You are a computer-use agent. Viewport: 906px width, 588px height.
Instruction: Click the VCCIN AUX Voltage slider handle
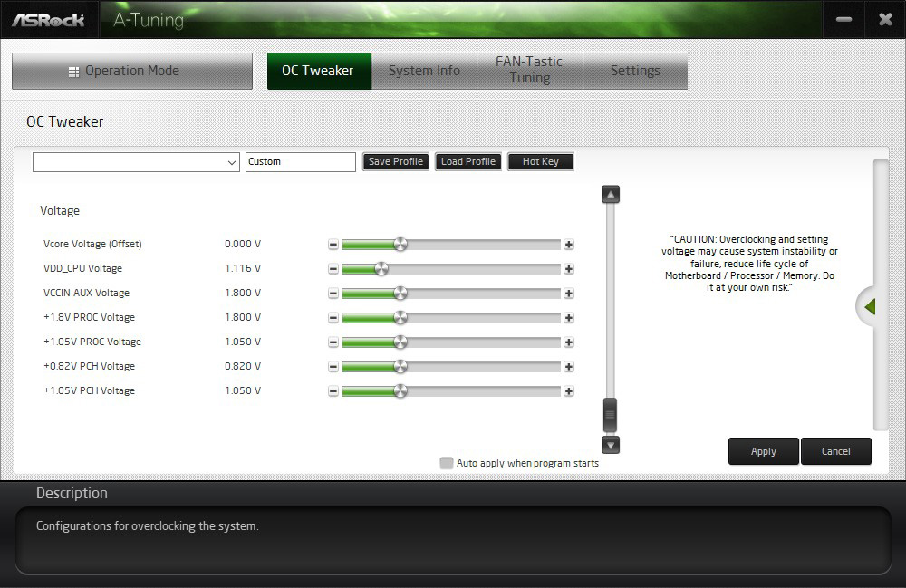400,294
